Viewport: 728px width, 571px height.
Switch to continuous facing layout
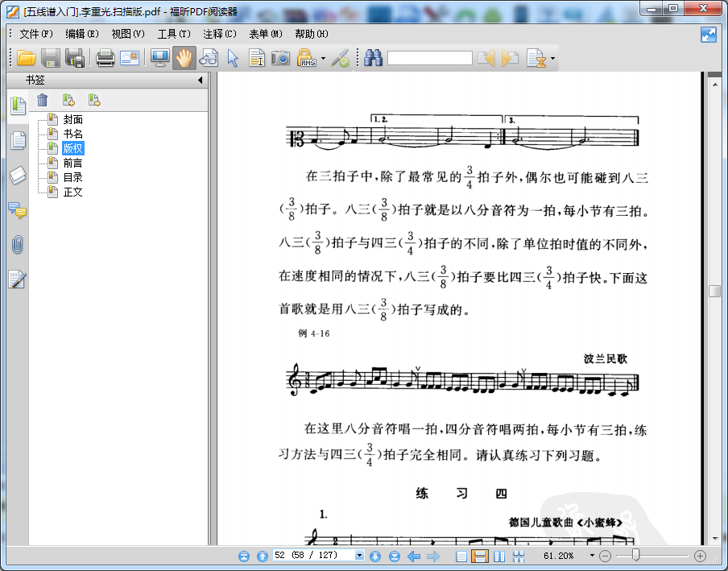point(519,557)
